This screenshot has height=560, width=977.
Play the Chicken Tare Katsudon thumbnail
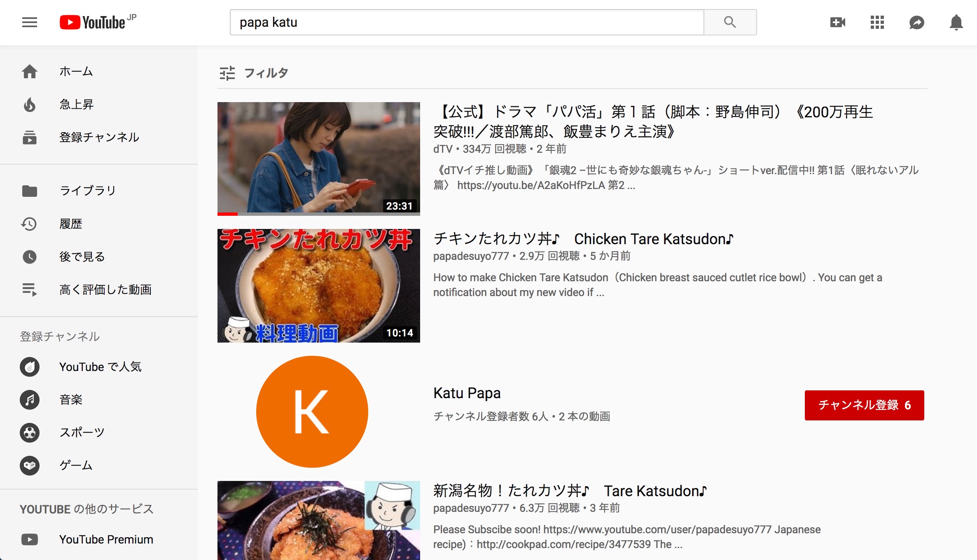tap(319, 286)
